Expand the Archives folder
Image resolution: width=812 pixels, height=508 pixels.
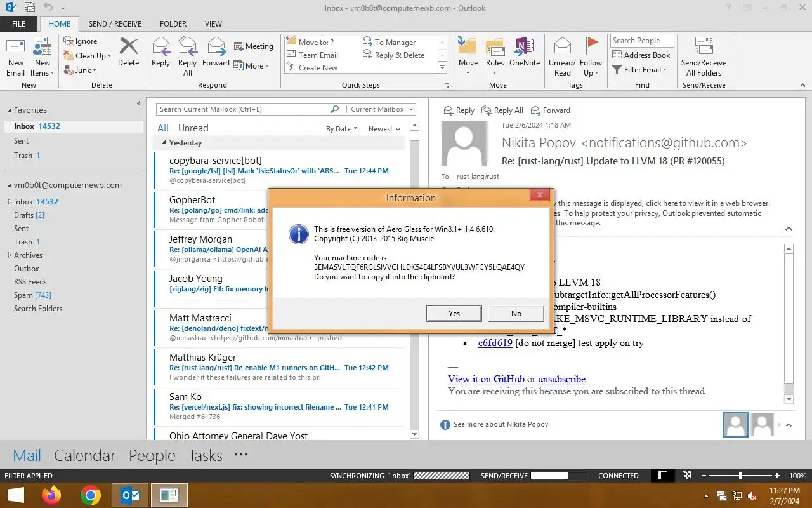(9, 255)
